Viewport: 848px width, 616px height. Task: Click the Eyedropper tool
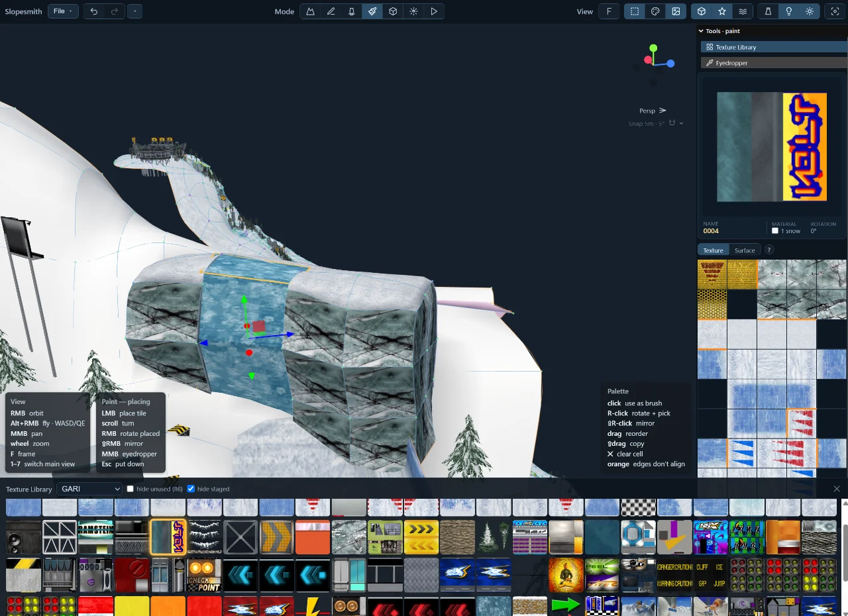[x=774, y=63]
